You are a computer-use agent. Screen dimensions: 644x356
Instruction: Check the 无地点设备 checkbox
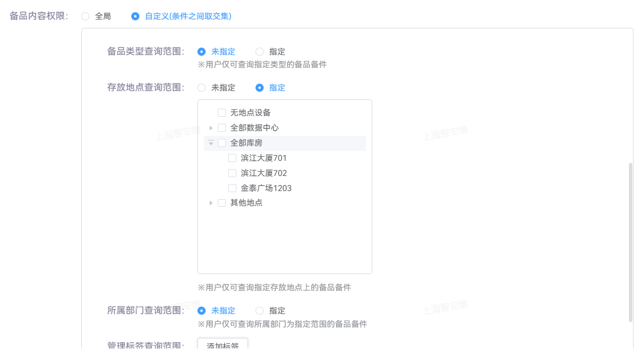point(222,113)
